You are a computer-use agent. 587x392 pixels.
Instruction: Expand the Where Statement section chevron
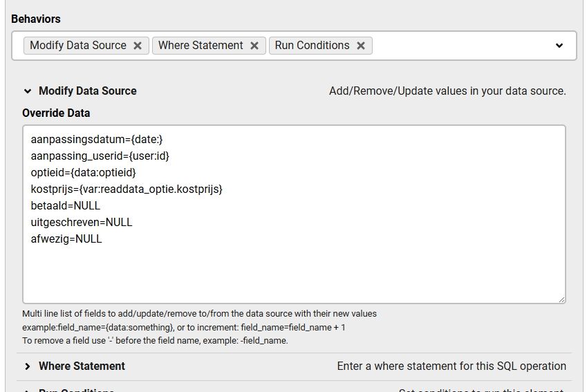pos(28,366)
